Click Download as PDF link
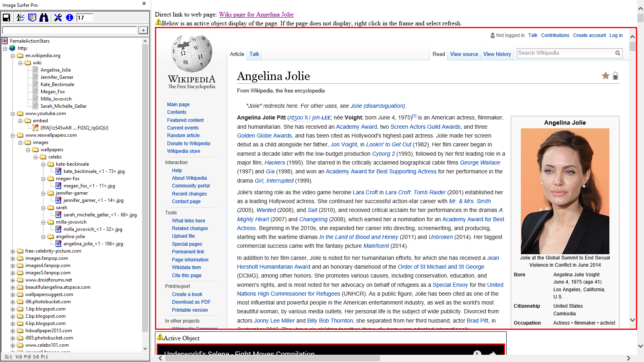This screenshot has width=644, height=362. 191,302
